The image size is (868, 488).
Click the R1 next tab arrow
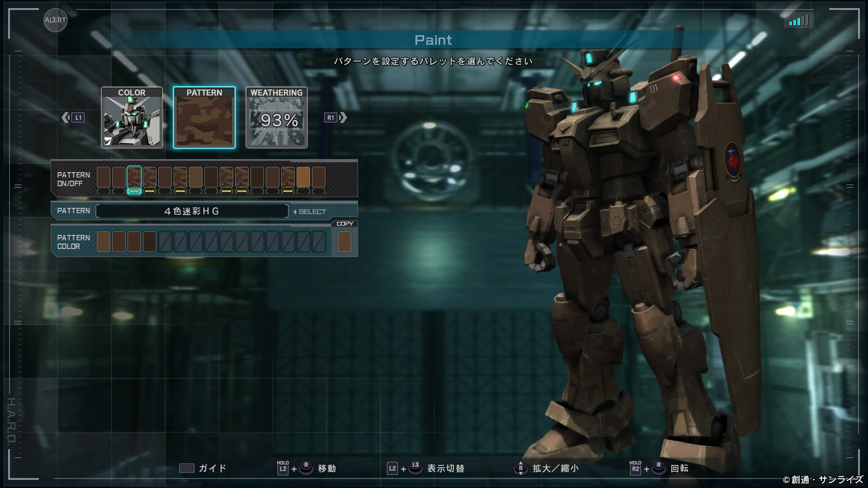click(335, 117)
